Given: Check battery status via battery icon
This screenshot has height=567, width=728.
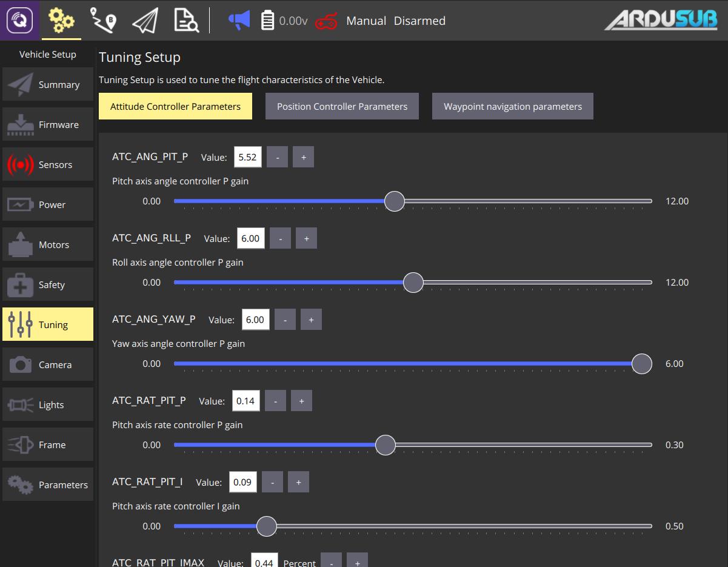Looking at the screenshot, I should click(265, 20).
